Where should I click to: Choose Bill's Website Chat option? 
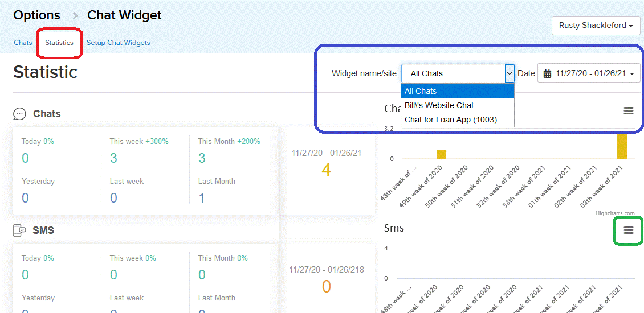tap(458, 105)
